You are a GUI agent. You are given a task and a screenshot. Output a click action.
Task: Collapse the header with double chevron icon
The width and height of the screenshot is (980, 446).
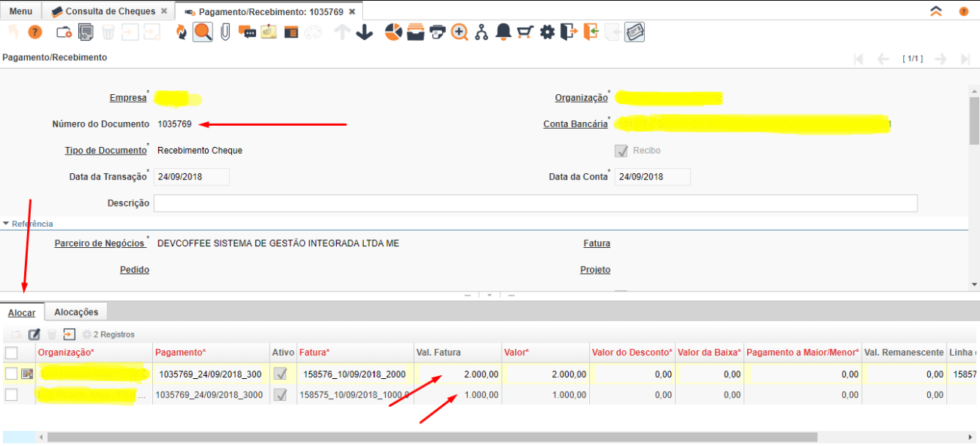click(x=936, y=11)
